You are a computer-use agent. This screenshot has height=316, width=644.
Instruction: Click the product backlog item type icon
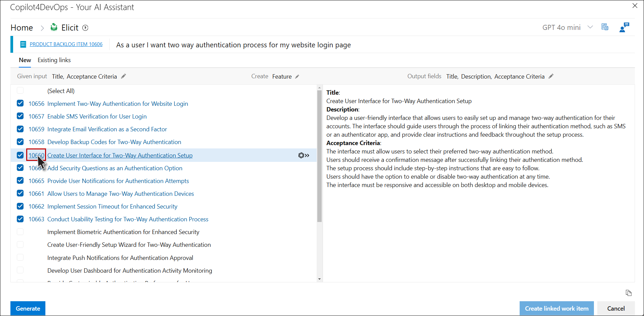click(x=23, y=44)
